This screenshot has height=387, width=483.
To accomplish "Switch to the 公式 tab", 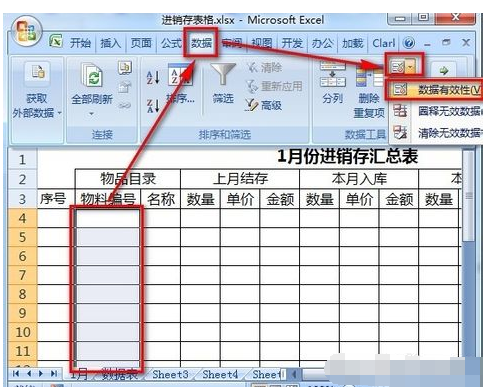I will click(x=171, y=43).
